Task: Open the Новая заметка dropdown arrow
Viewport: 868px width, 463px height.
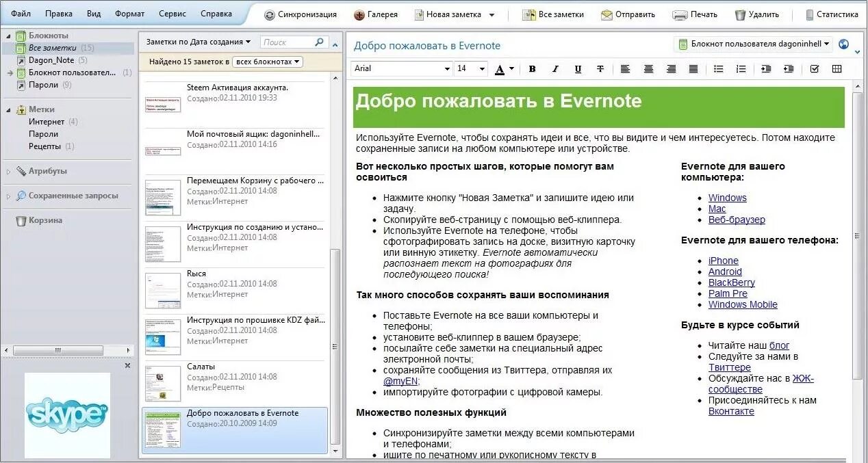Action: point(492,14)
